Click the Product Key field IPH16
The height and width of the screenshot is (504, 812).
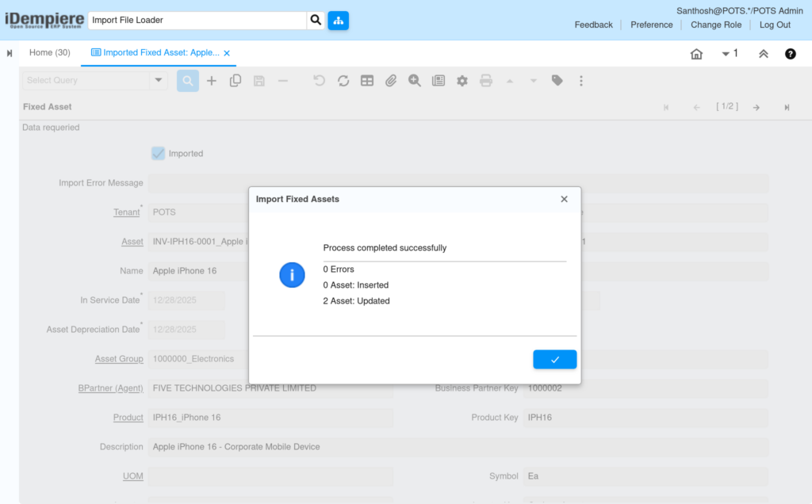[x=645, y=418]
